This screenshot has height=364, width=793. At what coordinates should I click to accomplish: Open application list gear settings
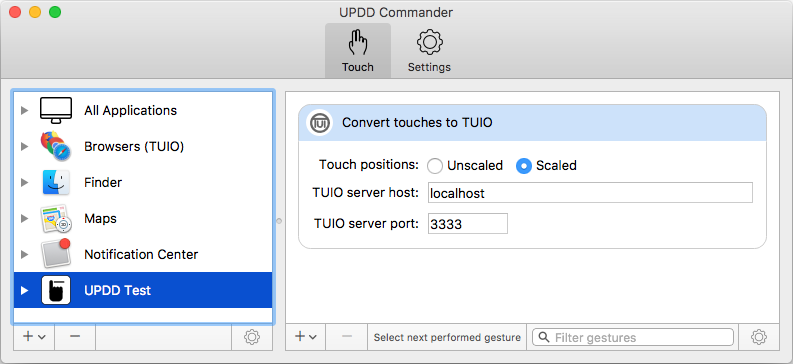(252, 337)
